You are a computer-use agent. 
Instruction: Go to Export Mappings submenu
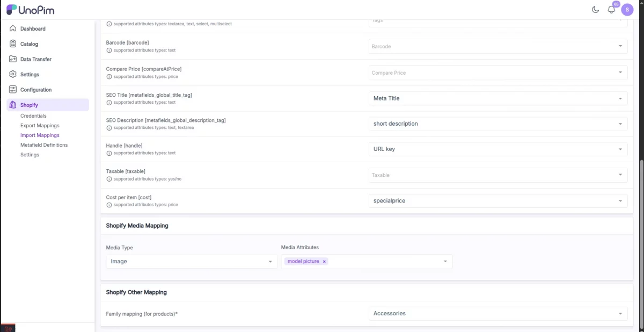[x=40, y=126]
